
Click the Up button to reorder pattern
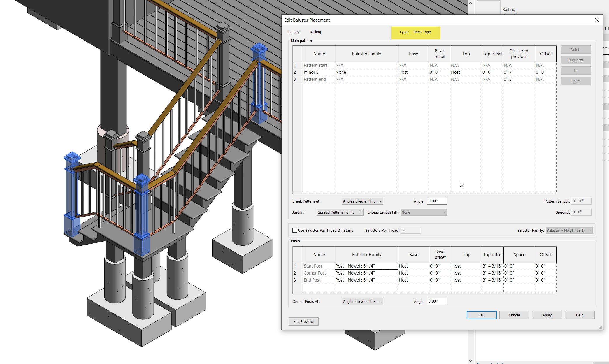(x=576, y=71)
